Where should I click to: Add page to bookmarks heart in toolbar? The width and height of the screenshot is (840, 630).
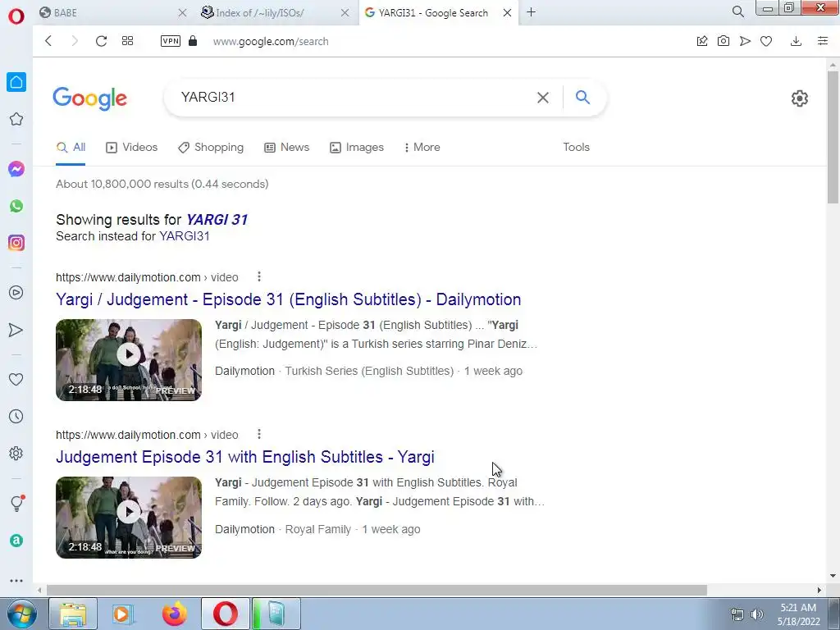click(x=766, y=41)
